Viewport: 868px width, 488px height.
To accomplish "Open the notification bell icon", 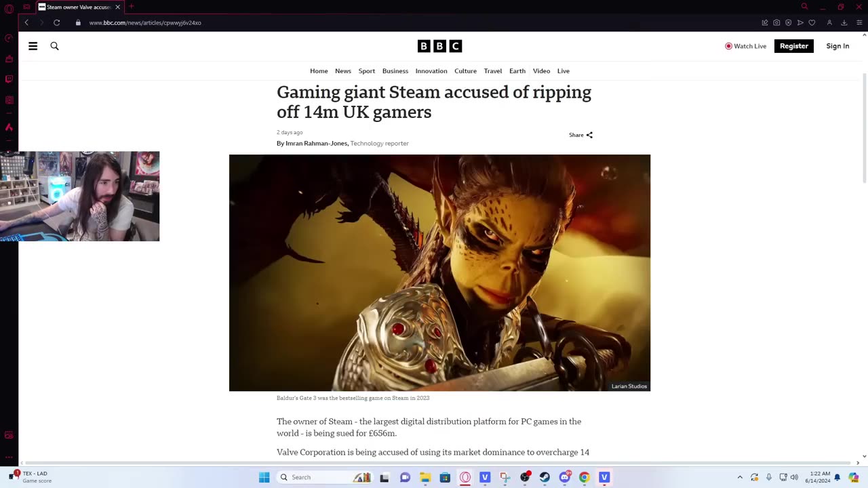I will (837, 477).
